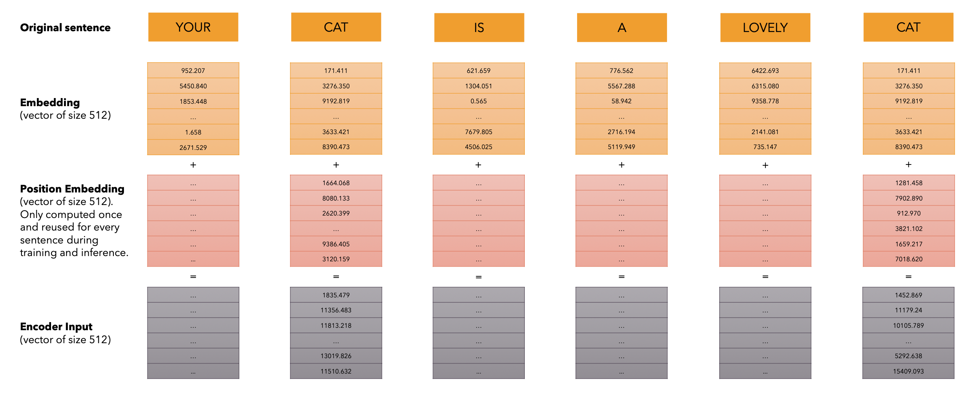The height and width of the screenshot is (408, 980).
Task: Select the embedding value 1.658
Action: coord(193,132)
